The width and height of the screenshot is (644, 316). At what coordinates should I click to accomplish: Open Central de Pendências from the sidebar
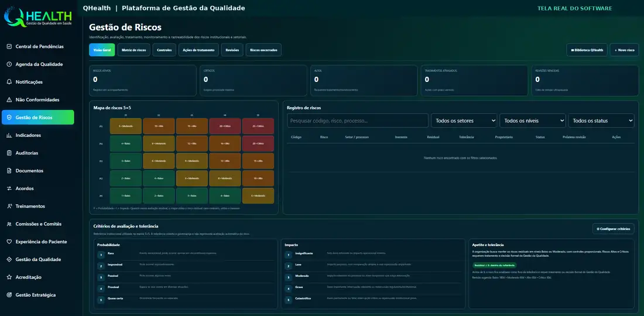(38, 46)
